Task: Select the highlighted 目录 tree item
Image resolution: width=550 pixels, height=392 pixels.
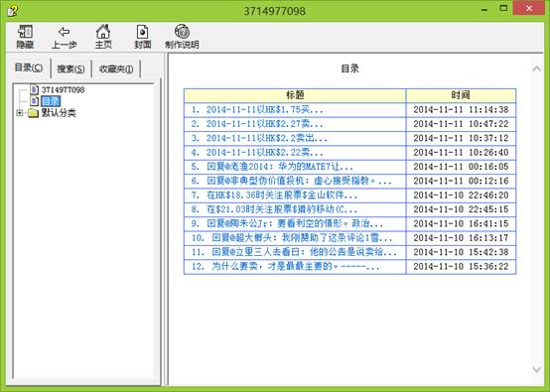Action: pos(51,101)
